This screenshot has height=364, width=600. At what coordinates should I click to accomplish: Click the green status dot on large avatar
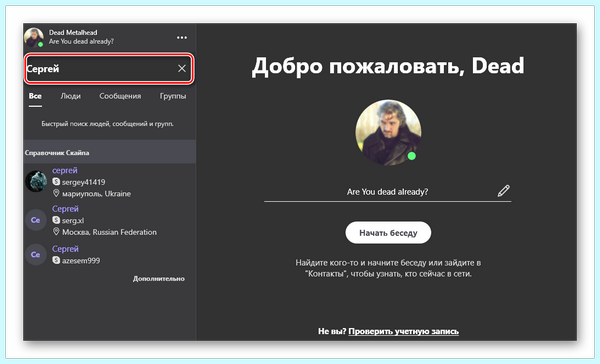click(412, 156)
